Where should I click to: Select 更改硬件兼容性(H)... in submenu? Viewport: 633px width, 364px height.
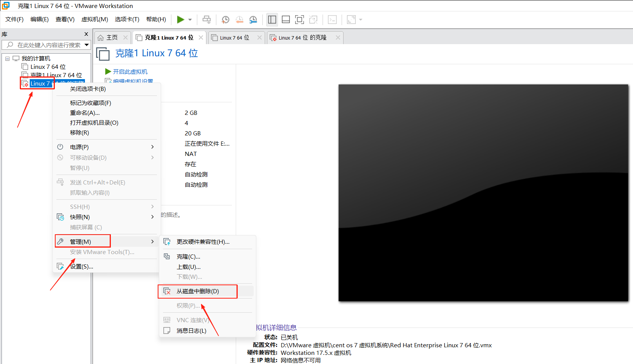(207, 242)
